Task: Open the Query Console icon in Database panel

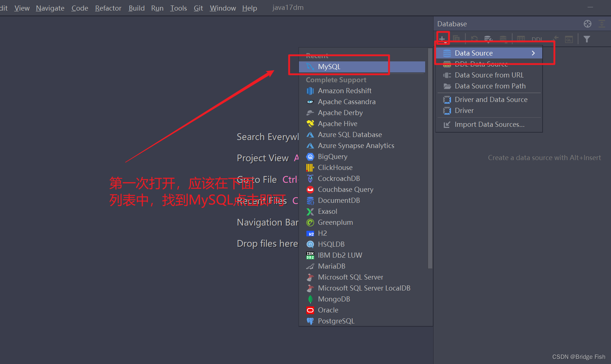Action: [569, 39]
